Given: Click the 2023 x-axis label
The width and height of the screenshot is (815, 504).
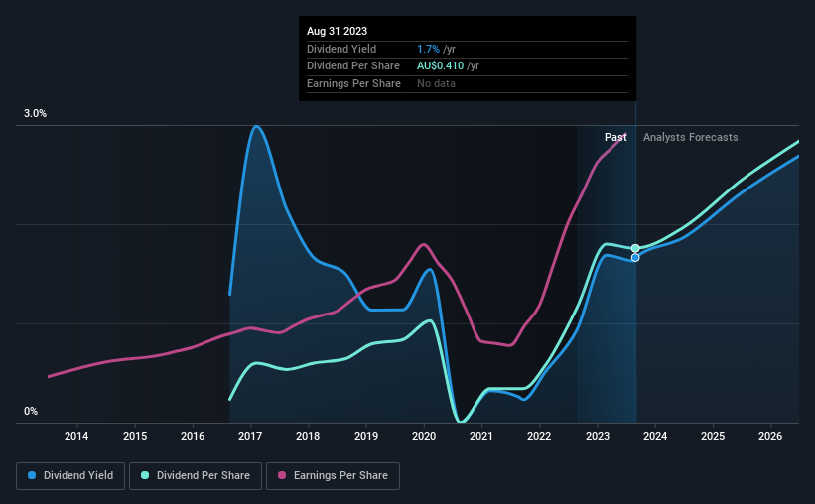Looking at the screenshot, I should tap(598, 436).
